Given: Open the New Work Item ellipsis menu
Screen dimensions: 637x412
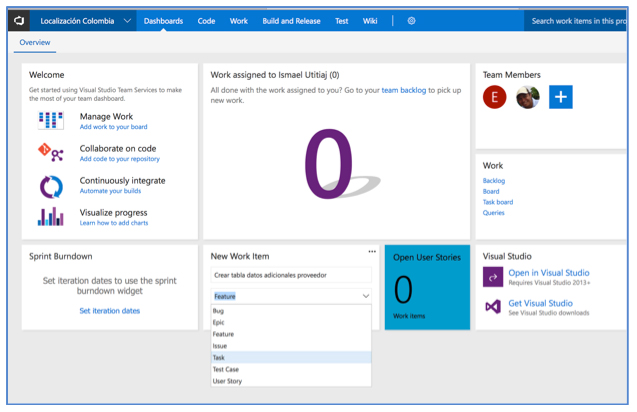Looking at the screenshot, I should coord(372,252).
